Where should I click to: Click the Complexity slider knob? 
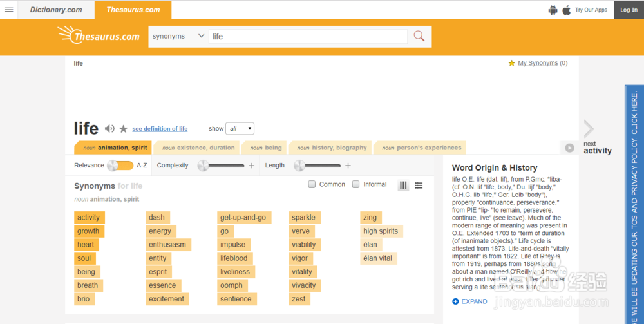pyautogui.click(x=203, y=166)
